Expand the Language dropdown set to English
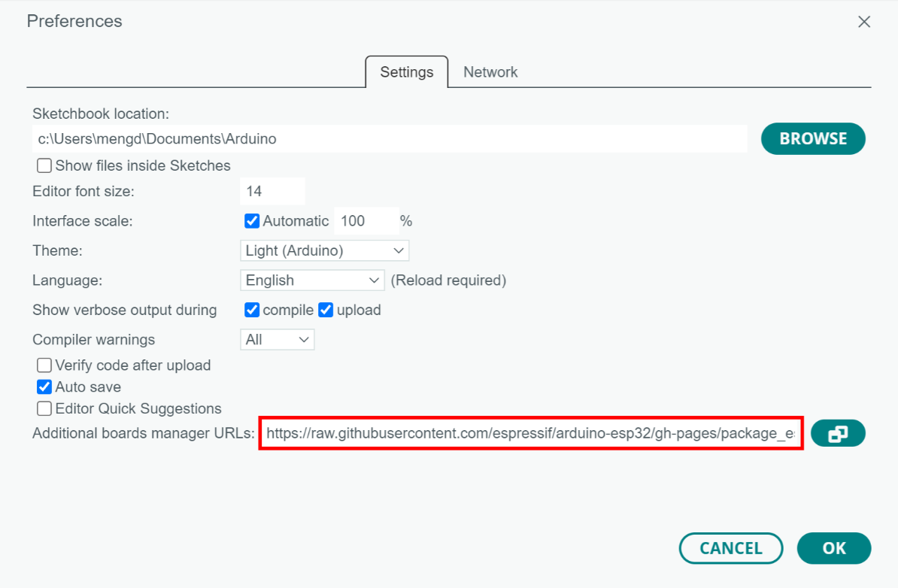 [312, 280]
